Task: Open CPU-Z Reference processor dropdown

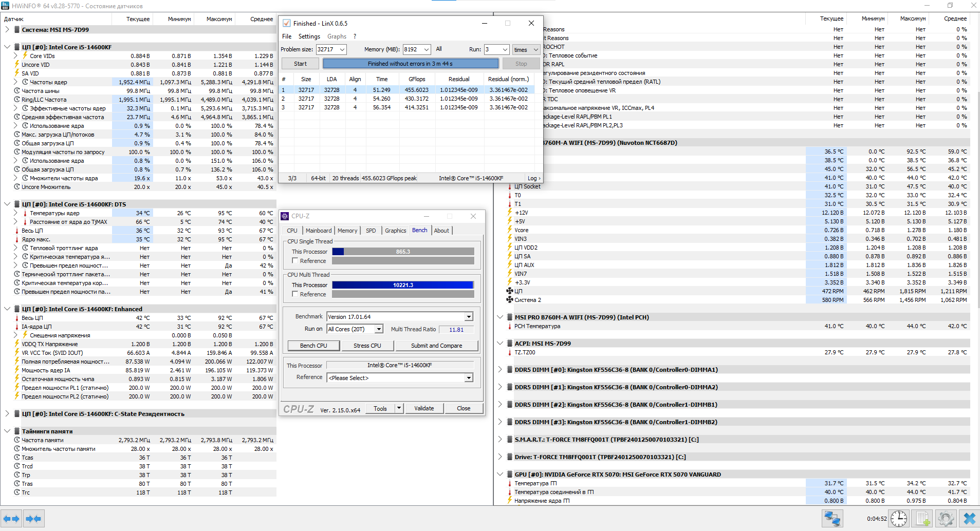Action: (x=469, y=378)
